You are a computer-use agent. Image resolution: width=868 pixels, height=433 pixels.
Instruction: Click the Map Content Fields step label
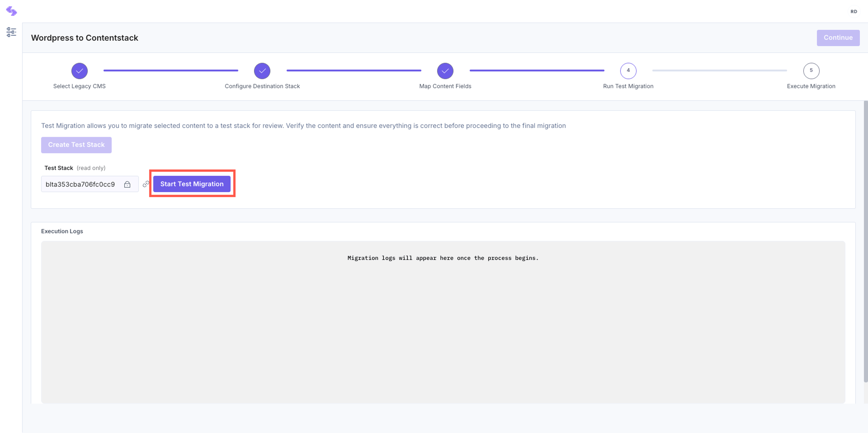[445, 86]
